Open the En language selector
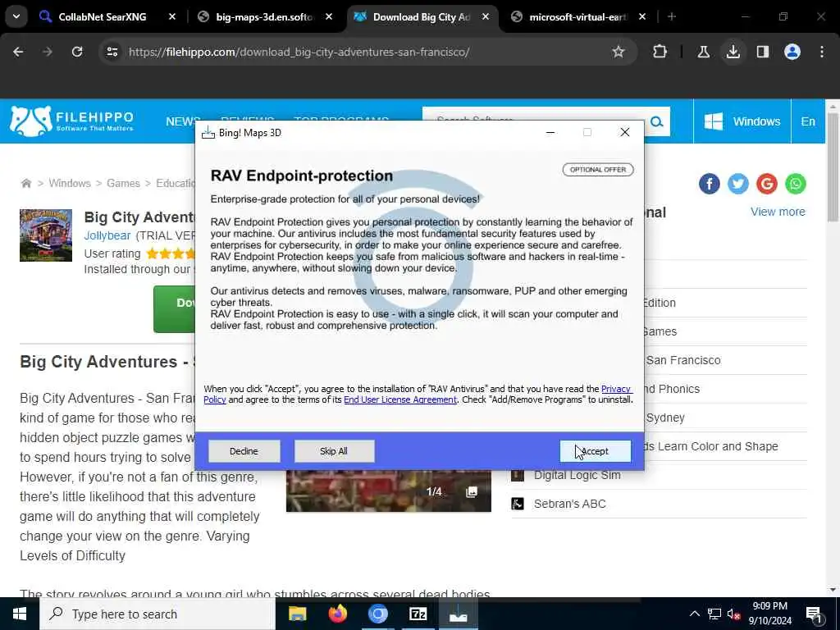 (808, 121)
